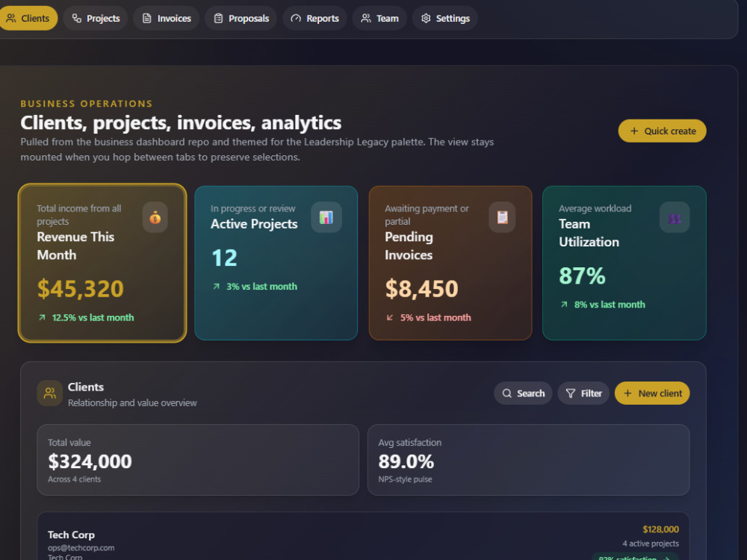Click the 87% utilization value

[x=582, y=276]
